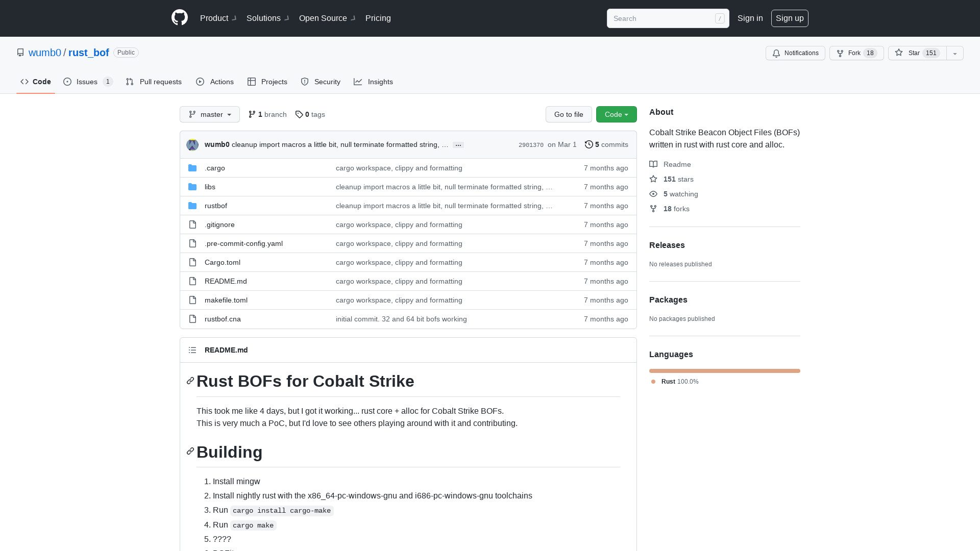Image resolution: width=980 pixels, height=551 pixels.
Task: Click the README table of contents icon
Action: pyautogui.click(x=192, y=350)
